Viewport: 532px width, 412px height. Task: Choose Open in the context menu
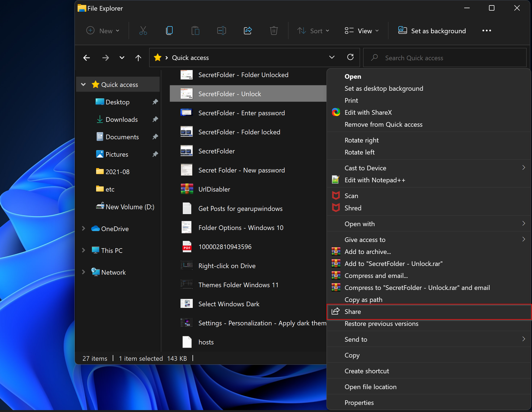[x=429, y=77]
